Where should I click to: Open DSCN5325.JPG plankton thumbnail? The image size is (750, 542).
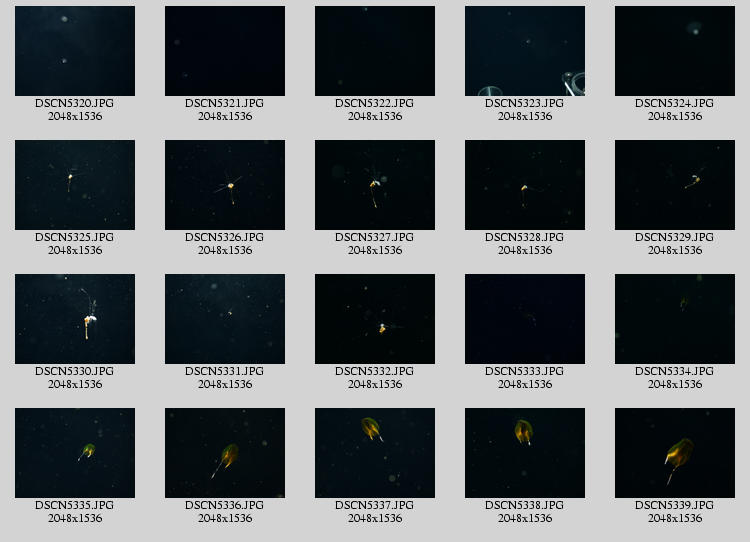coord(75,185)
